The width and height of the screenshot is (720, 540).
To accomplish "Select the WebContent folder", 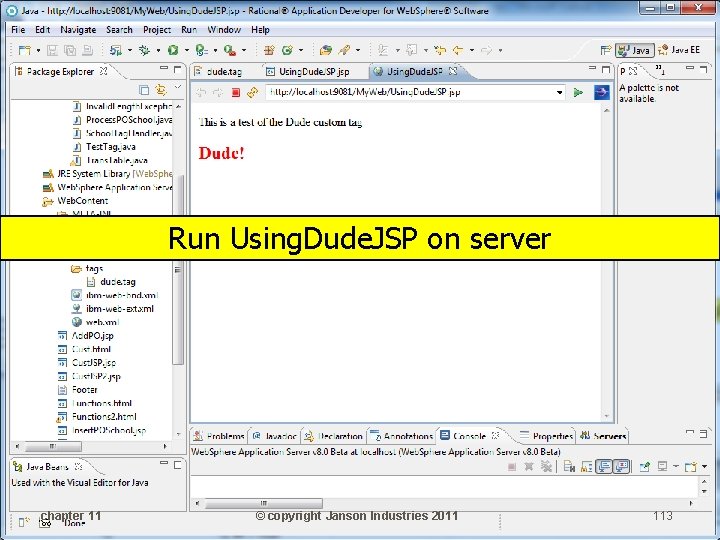I will click(x=83, y=201).
